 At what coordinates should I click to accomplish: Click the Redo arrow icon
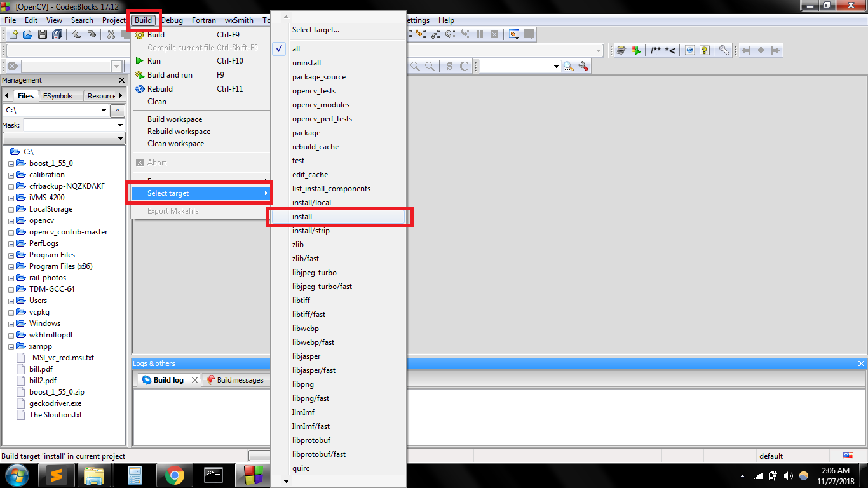[x=92, y=34]
